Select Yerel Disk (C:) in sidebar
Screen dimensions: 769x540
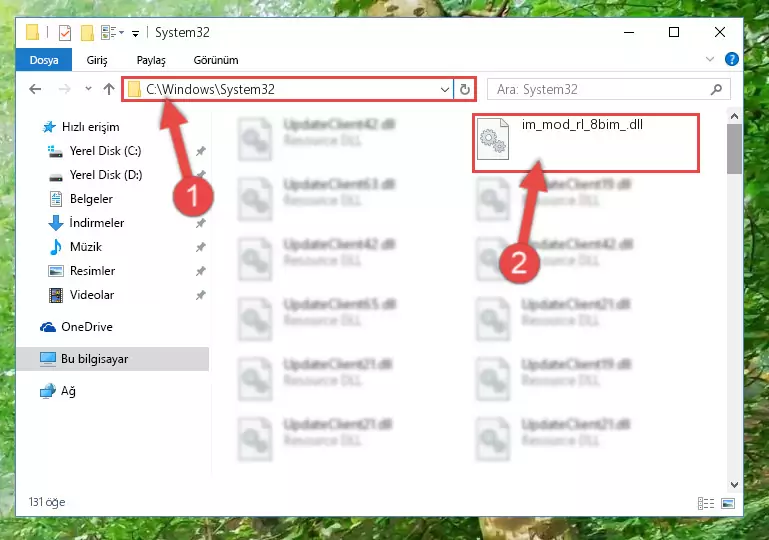105,151
